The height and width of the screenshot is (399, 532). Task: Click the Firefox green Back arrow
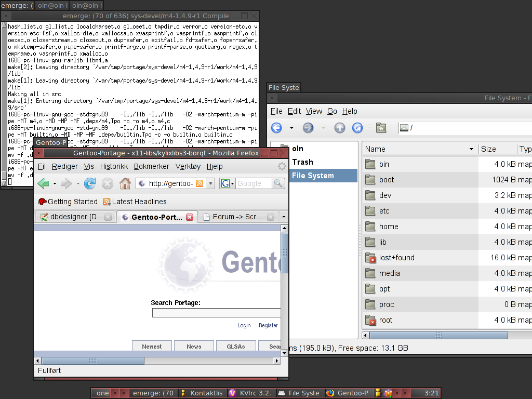[44, 183]
